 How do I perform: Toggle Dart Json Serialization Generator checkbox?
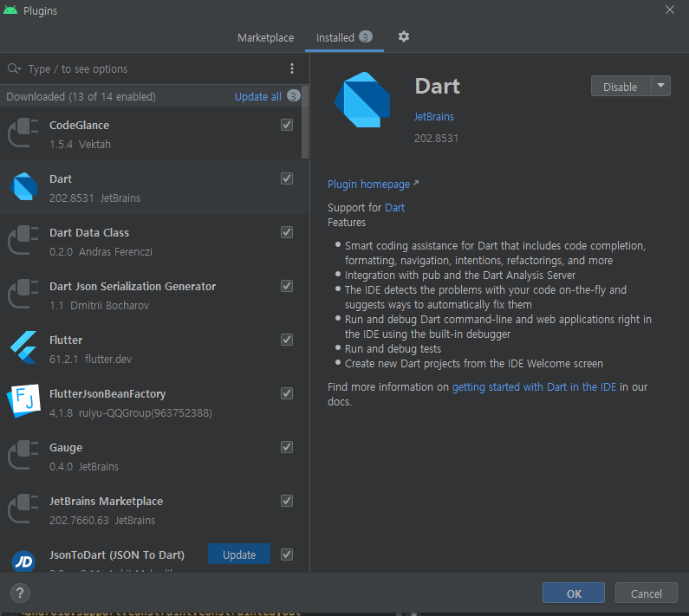click(287, 286)
